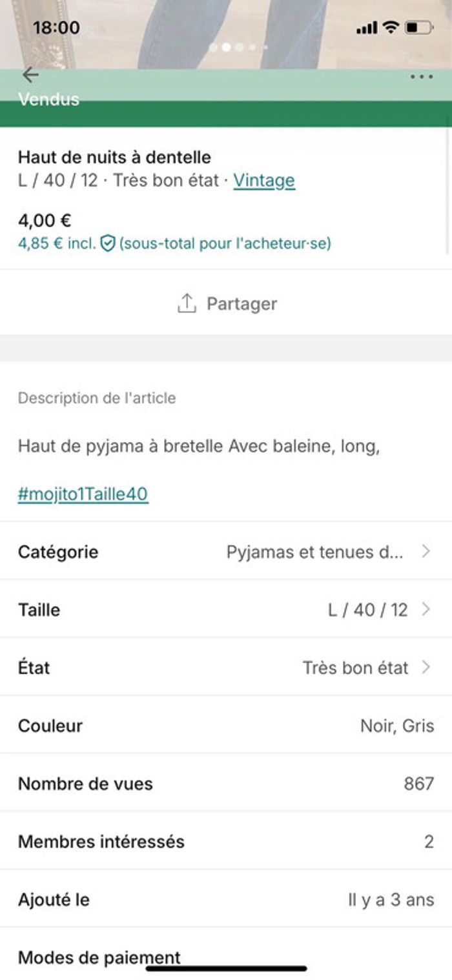Tap the Membres intéressés row
The width and height of the screenshot is (452, 980).
click(x=226, y=841)
